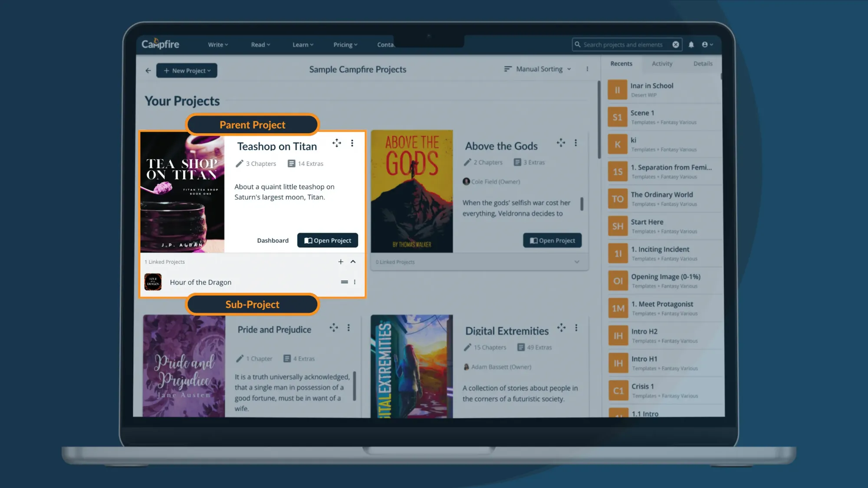Click the Tea Shop on Titan cover image
This screenshot has height=488, width=868.
point(182,192)
